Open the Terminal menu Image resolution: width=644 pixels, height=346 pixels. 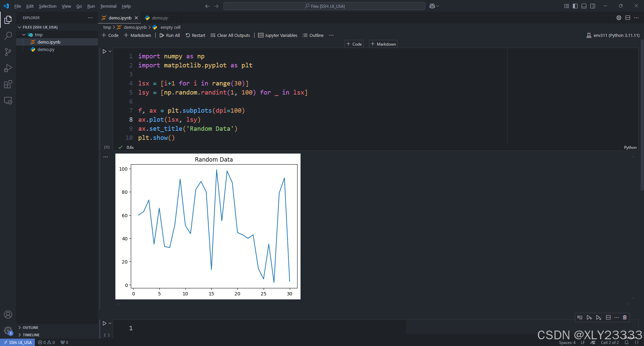click(x=108, y=6)
